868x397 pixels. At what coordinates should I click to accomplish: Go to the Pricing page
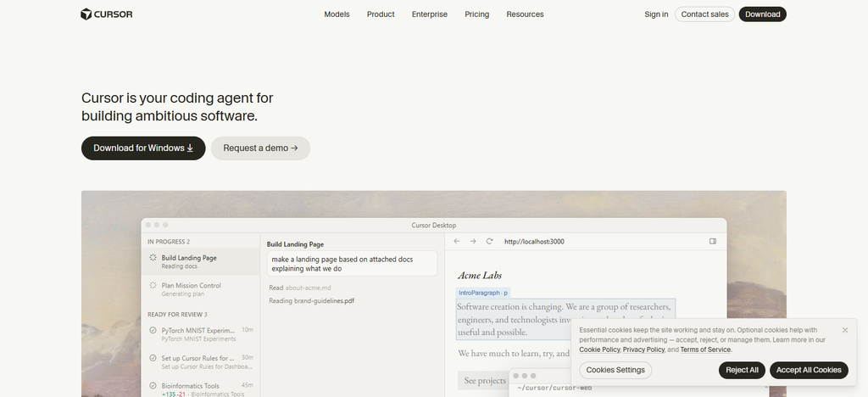(x=476, y=14)
